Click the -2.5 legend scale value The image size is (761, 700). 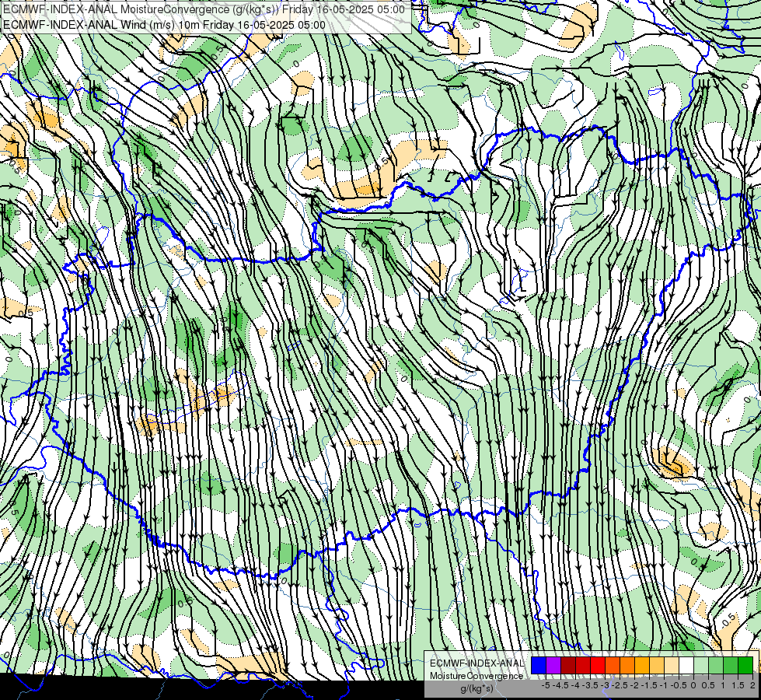click(620, 685)
